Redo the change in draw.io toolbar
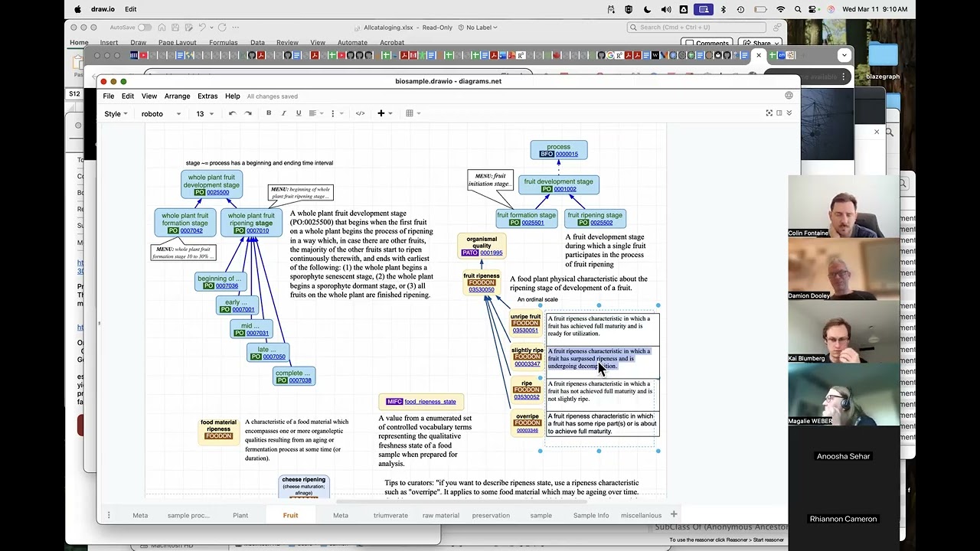Screen dimensions: 980x551 pyautogui.click(x=248, y=113)
